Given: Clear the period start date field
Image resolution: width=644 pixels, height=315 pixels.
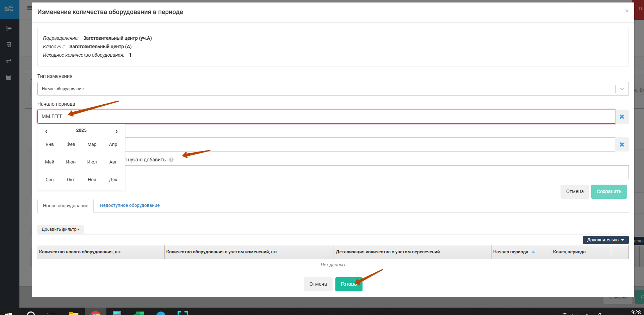Looking at the screenshot, I should click(x=622, y=117).
